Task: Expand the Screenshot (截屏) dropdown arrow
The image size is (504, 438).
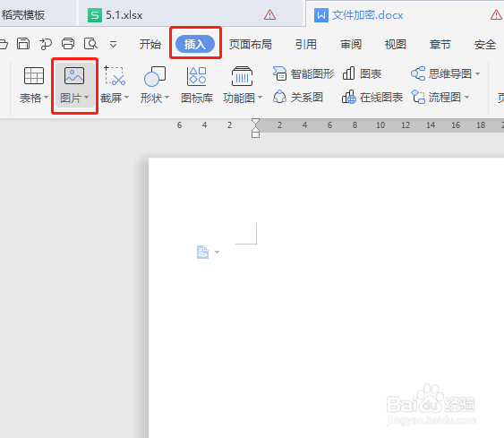Action: (126, 97)
